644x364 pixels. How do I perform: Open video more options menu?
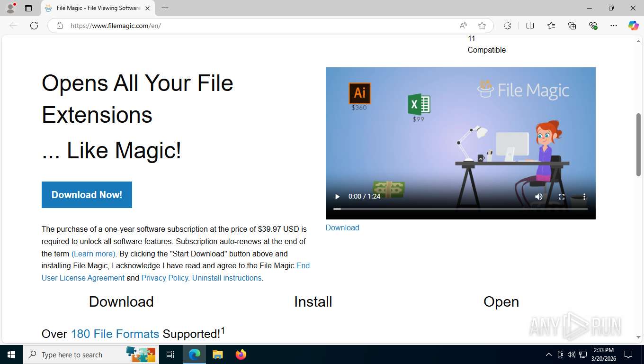click(x=584, y=196)
